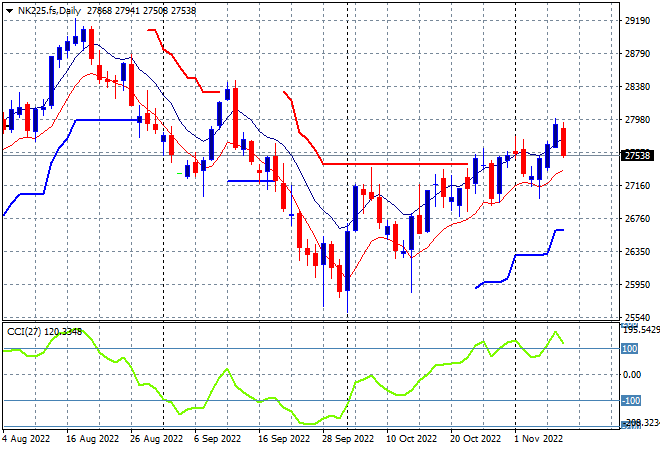The image size is (660, 450).
Task: Click the 27980 price axis label
Action: pyautogui.click(x=637, y=120)
